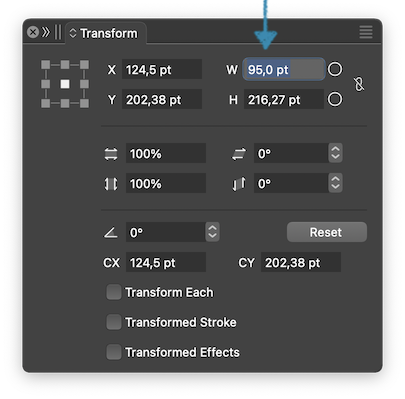Edit the vertical scale 100% field
Viewport: 405px width, 399px height.
(166, 183)
